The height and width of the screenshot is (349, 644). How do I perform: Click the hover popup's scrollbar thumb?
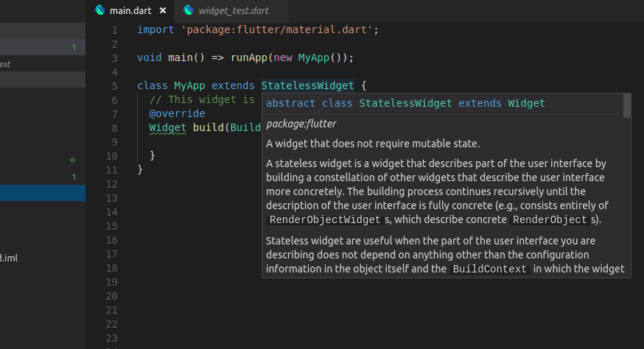627,106
